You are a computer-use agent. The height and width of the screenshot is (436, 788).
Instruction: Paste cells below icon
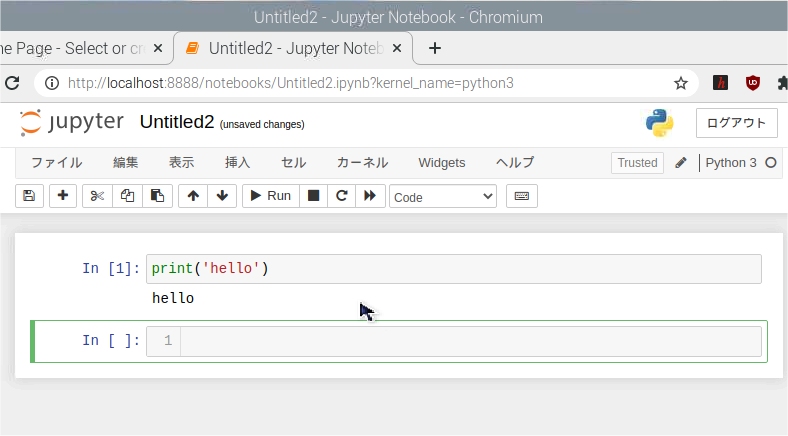tap(157, 196)
